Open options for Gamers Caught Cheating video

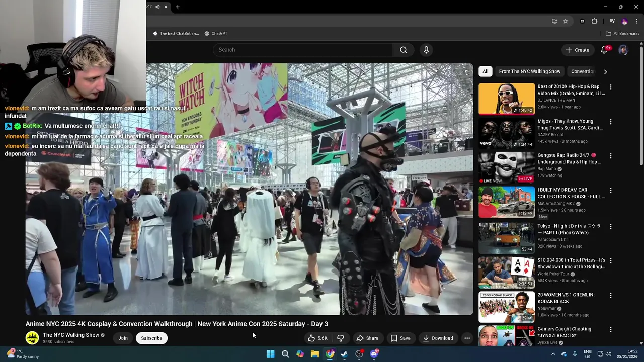(611, 329)
